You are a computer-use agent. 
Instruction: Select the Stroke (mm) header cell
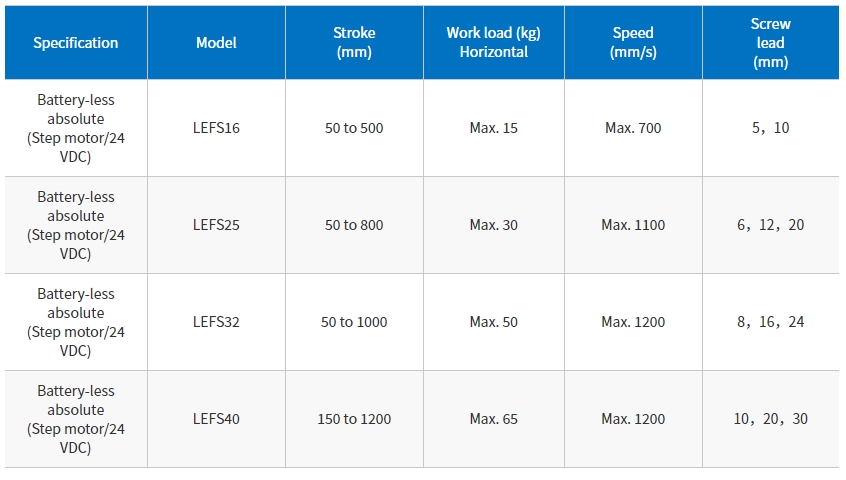[x=354, y=43]
